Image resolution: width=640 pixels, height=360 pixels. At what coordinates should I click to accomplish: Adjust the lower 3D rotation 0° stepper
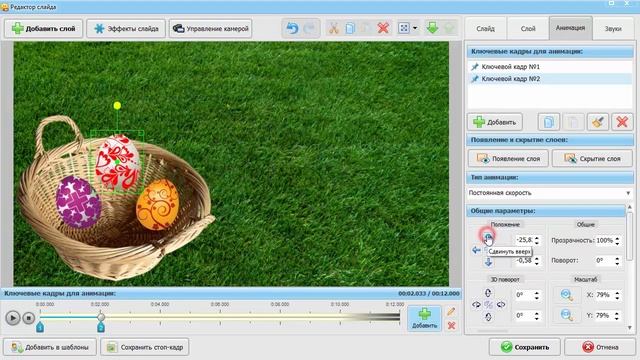[537, 315]
